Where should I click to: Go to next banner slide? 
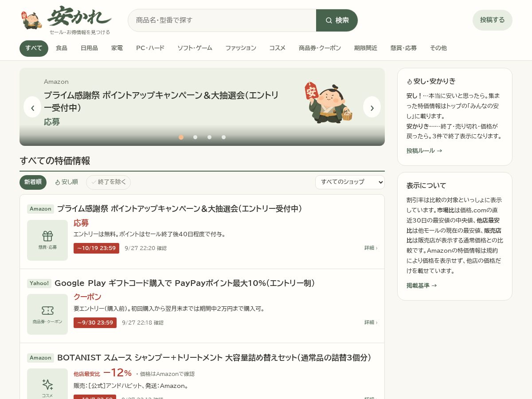click(x=372, y=107)
